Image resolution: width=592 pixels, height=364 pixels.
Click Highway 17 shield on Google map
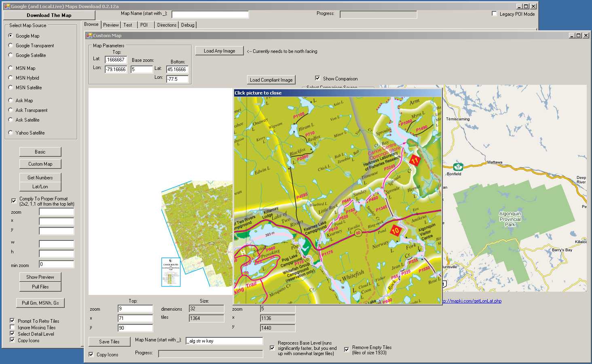click(x=458, y=167)
